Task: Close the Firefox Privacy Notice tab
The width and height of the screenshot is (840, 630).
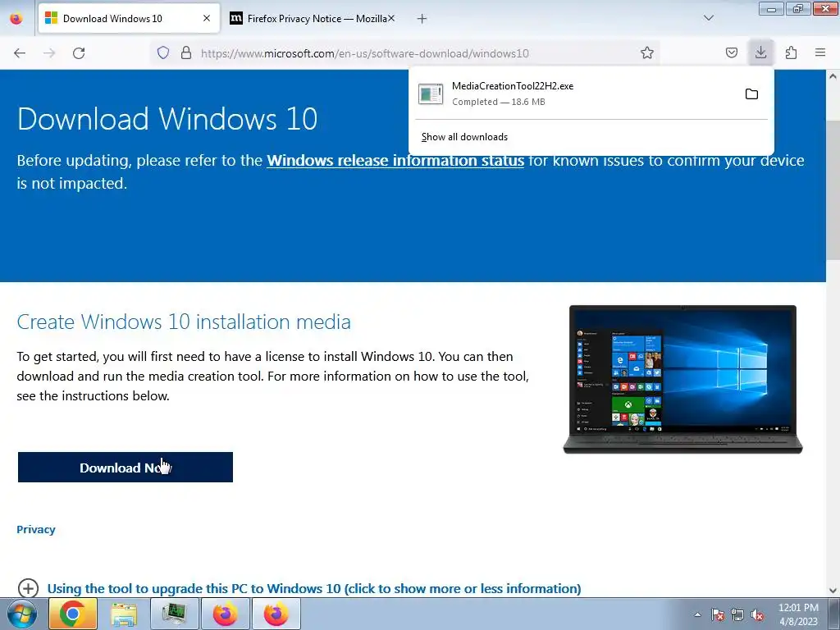Action: point(391,18)
